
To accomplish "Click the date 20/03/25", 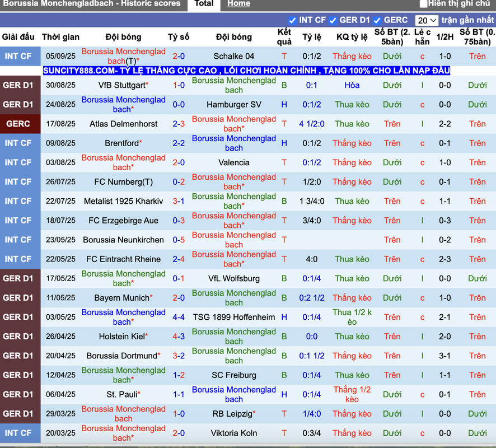I will 60,433.
